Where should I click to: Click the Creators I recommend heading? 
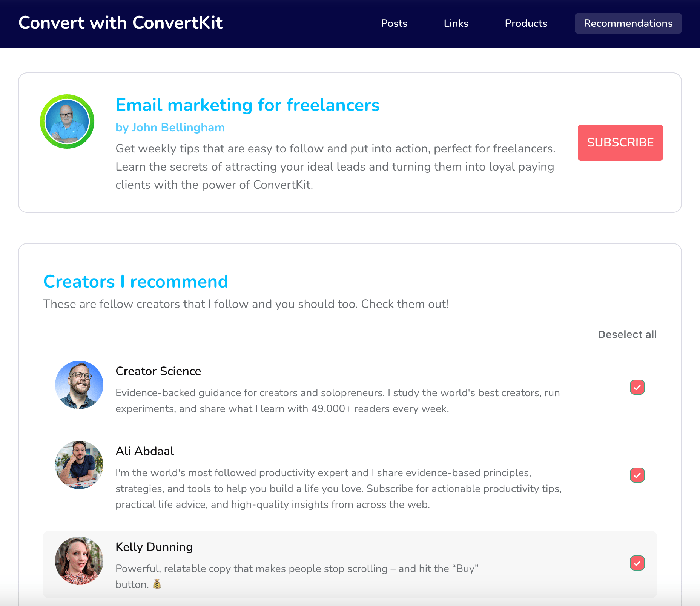[135, 281]
